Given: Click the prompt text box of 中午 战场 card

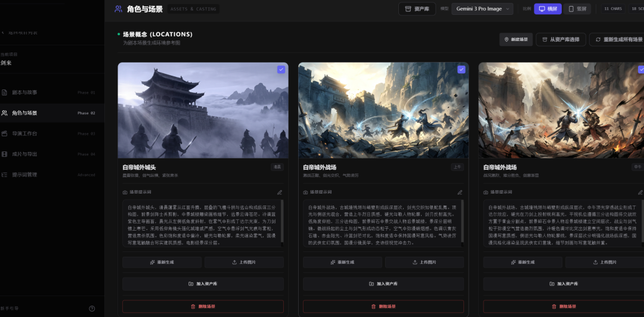Looking at the screenshot, I should [563, 223].
